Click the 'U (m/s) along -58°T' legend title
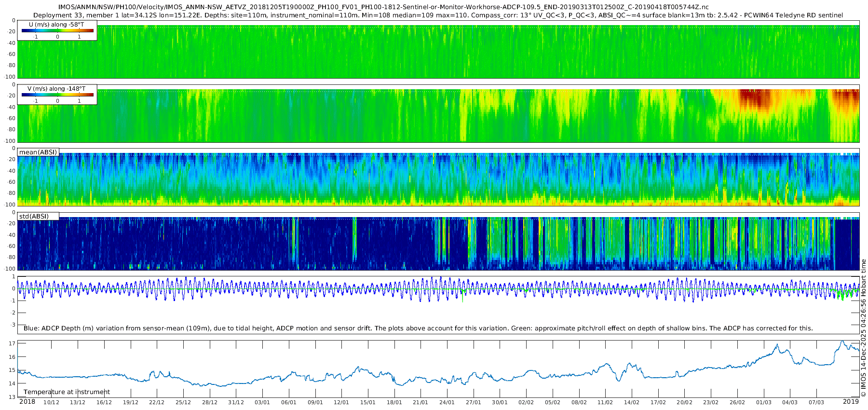Viewport: 868px width, 410px height. tap(56, 25)
